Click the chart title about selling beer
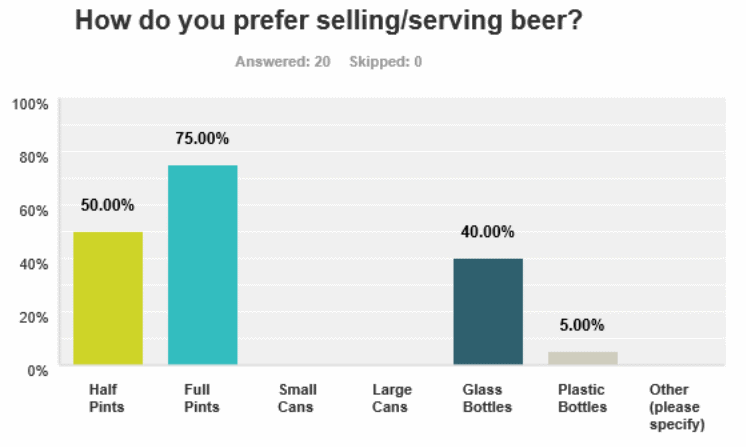This screenshot has height=447, width=746. (329, 21)
